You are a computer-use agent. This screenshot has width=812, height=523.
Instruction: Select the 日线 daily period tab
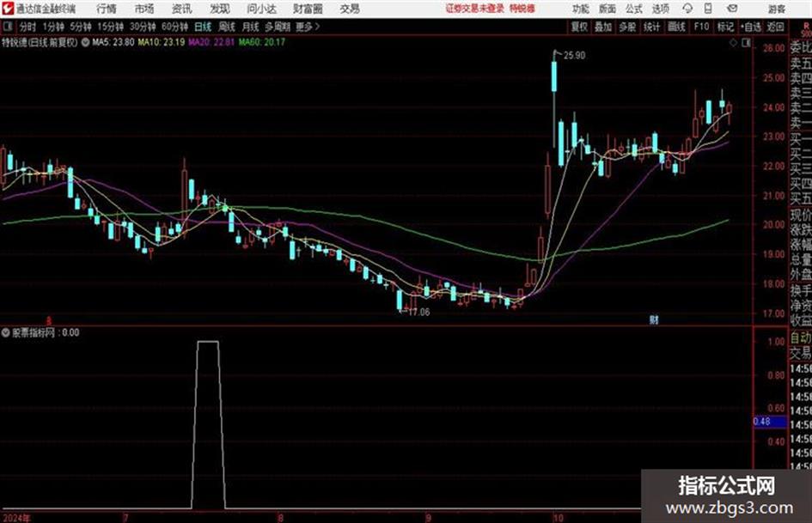[x=203, y=27]
